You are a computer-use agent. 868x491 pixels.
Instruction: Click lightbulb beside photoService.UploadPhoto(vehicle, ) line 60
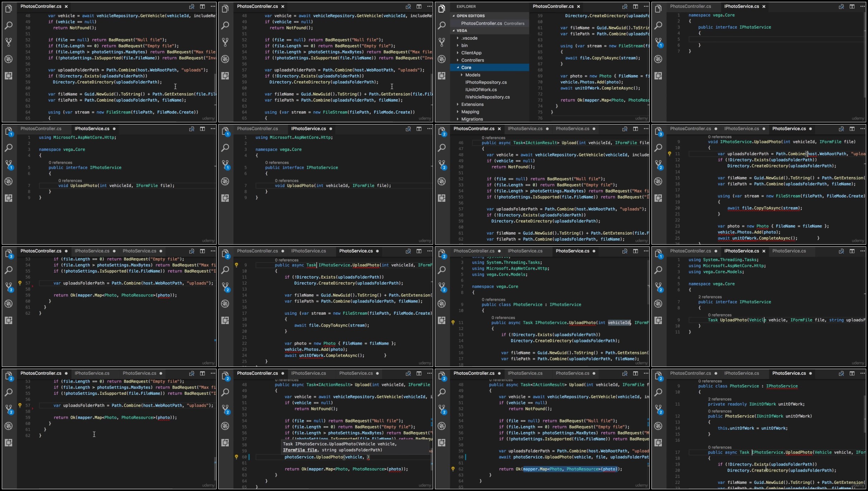click(x=236, y=457)
